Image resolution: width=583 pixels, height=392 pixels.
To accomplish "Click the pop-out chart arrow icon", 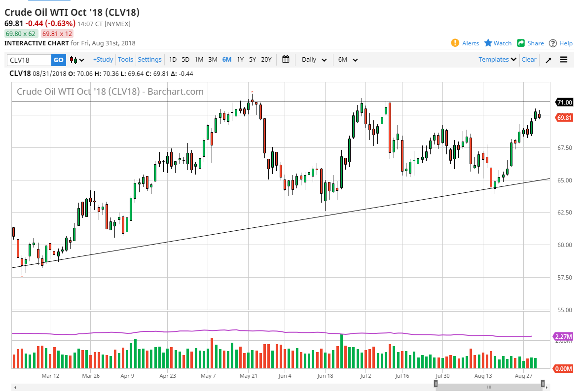I will 548,60.
